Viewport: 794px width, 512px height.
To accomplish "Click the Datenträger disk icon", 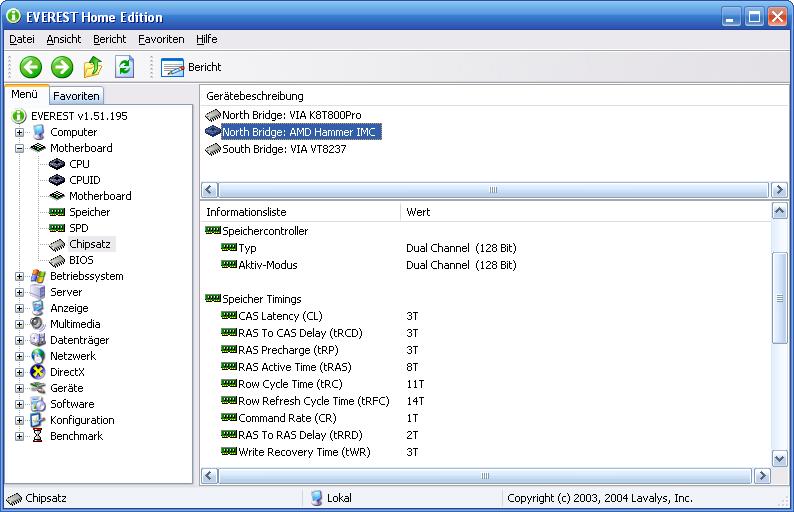I will (38, 340).
